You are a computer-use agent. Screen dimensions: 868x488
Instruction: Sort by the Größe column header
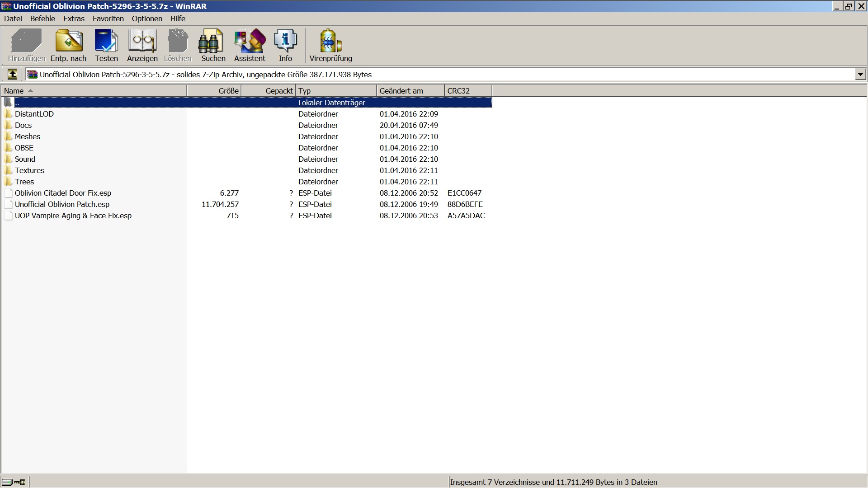(x=214, y=91)
